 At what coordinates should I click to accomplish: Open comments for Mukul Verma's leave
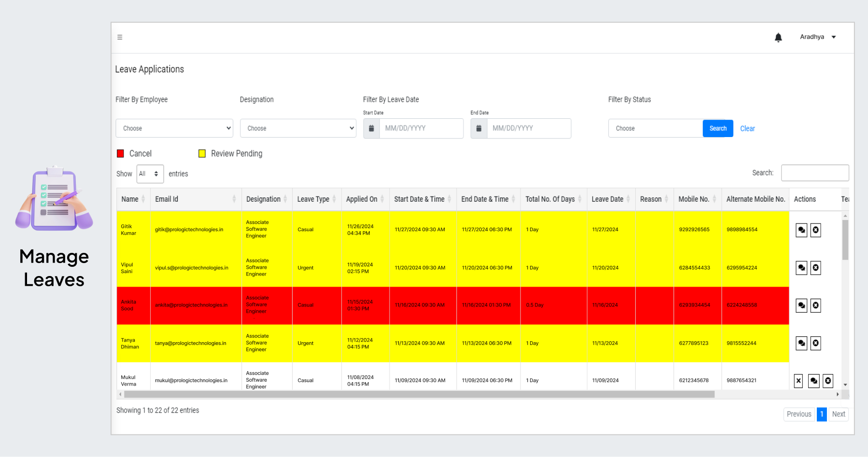814,381
